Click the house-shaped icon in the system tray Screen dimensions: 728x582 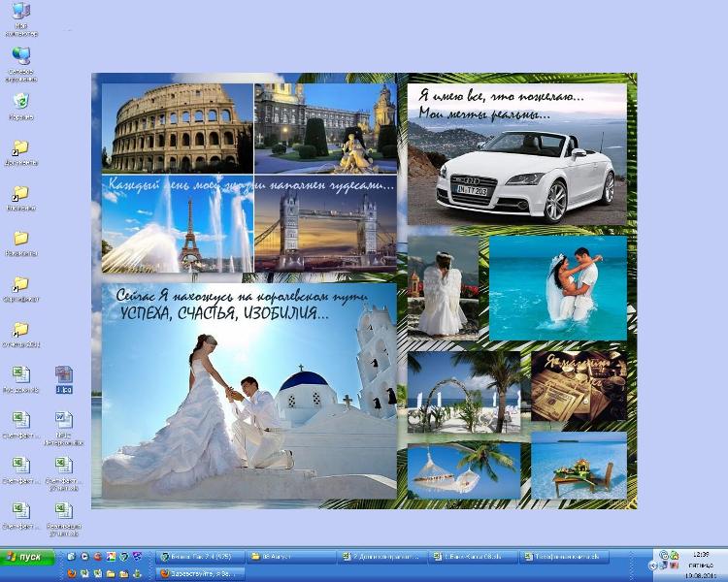coord(674,556)
